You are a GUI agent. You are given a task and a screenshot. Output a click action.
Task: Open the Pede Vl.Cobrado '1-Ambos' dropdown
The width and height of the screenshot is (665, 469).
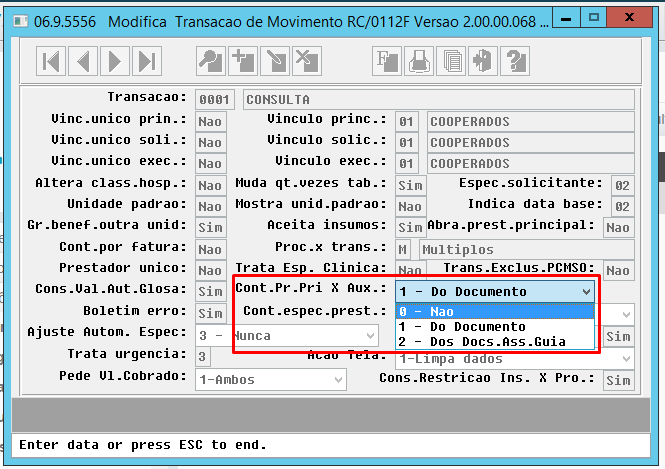click(x=338, y=380)
